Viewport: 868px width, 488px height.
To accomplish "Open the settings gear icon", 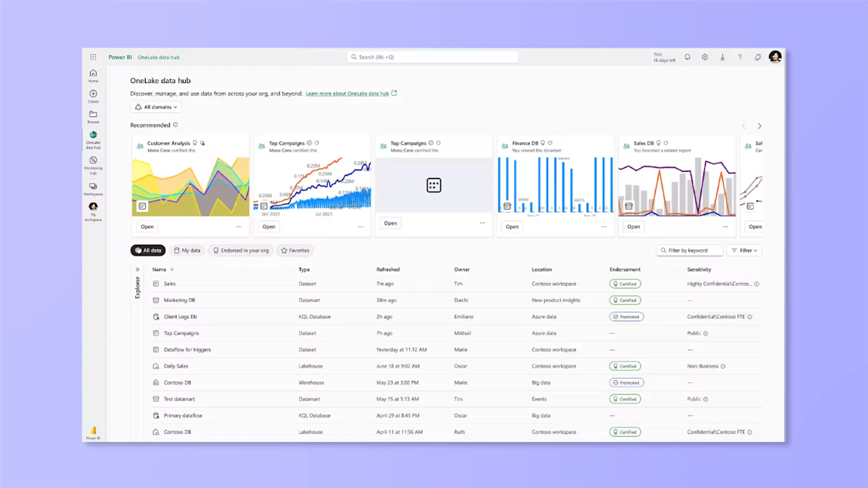I will (x=705, y=57).
